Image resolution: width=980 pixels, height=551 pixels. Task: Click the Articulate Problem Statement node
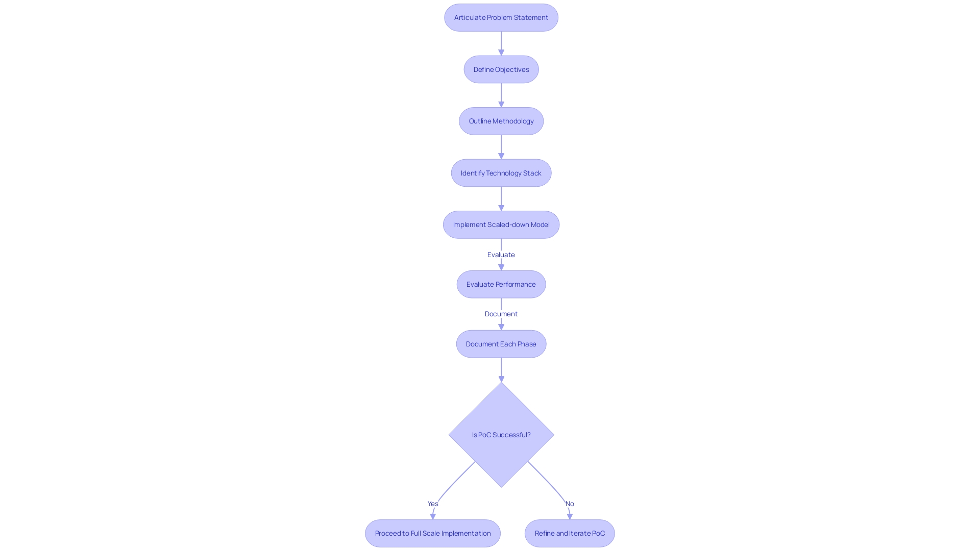pyautogui.click(x=501, y=17)
